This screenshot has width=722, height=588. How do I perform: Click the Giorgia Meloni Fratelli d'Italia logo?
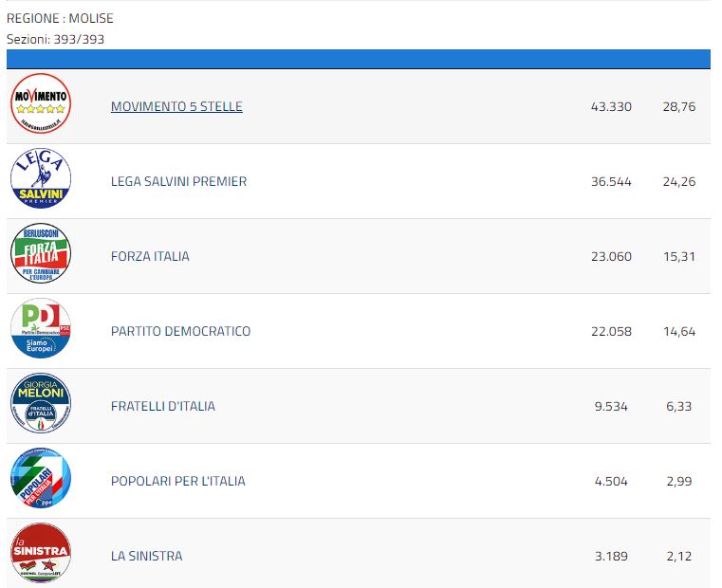point(41,403)
